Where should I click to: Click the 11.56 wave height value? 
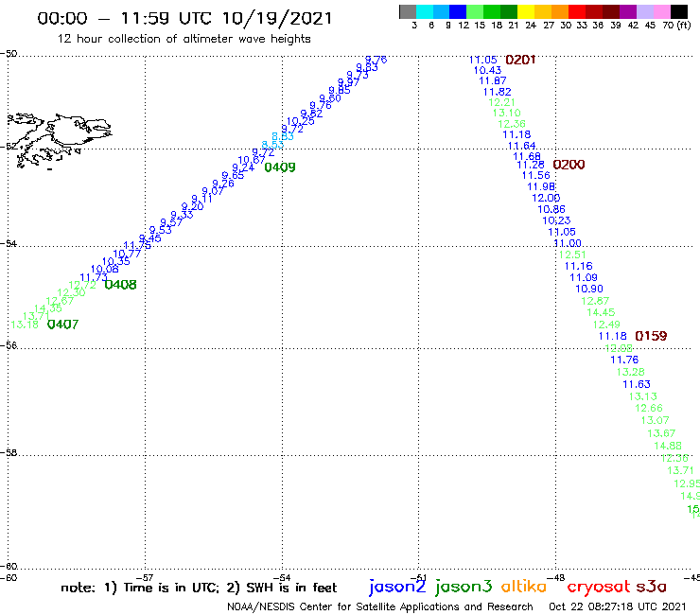tap(536, 176)
